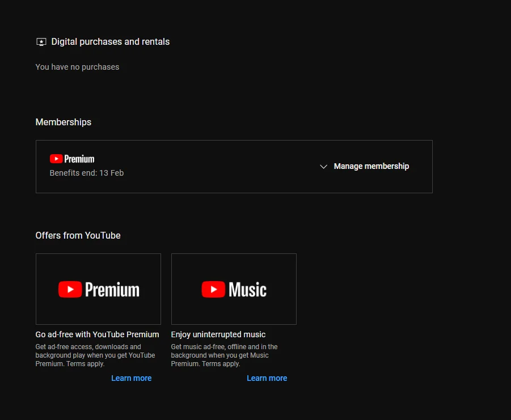Click the Premium offer description text
The width and height of the screenshot is (511, 420).
click(x=95, y=355)
